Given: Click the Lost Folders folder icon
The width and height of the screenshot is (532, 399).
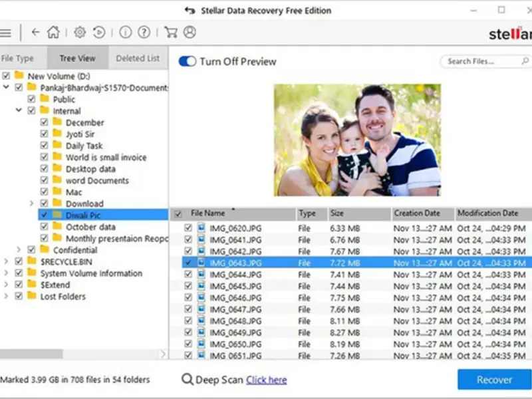Looking at the screenshot, I should point(32,296).
